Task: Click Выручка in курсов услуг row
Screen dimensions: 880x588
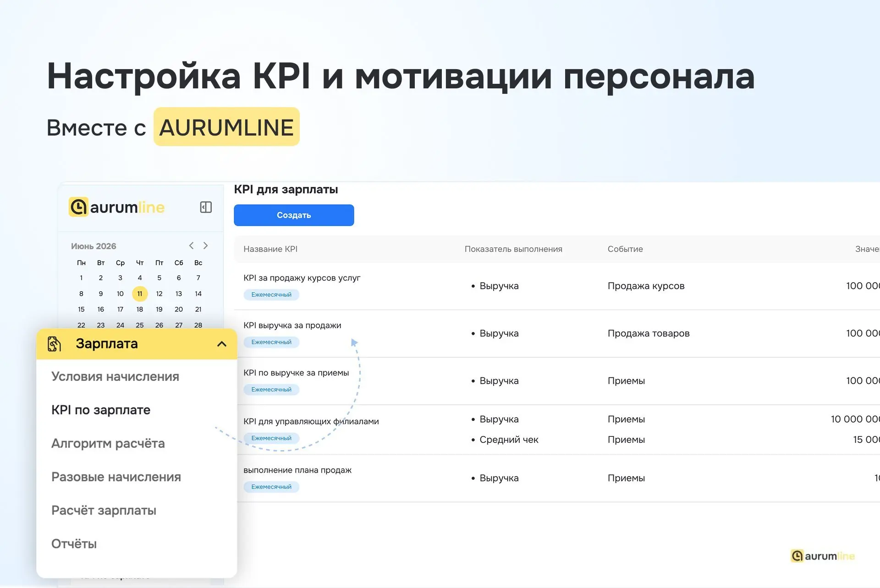Action: (499, 286)
